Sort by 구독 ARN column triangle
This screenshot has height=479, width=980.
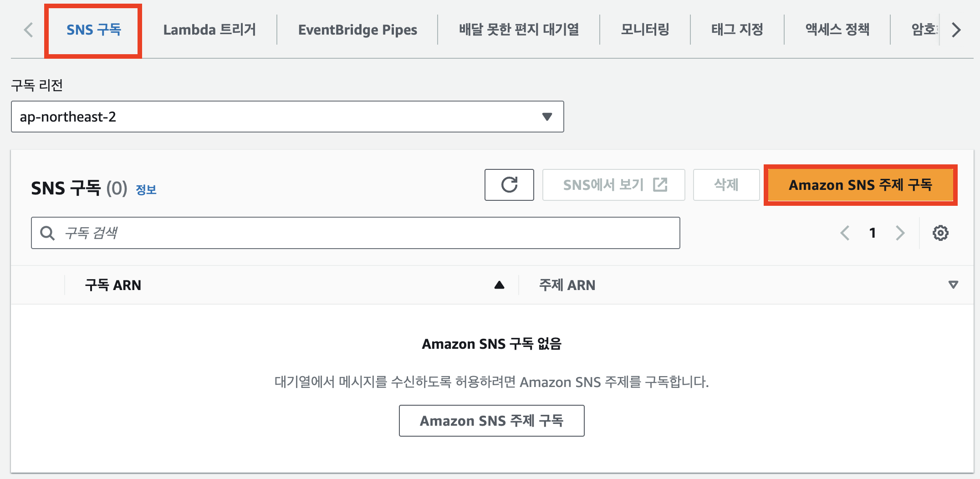point(500,285)
